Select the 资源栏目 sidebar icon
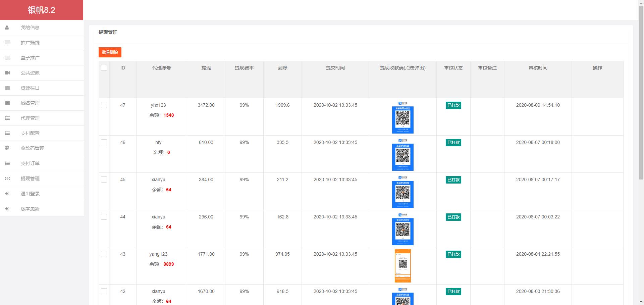This screenshot has width=644, height=305. coord(7,88)
